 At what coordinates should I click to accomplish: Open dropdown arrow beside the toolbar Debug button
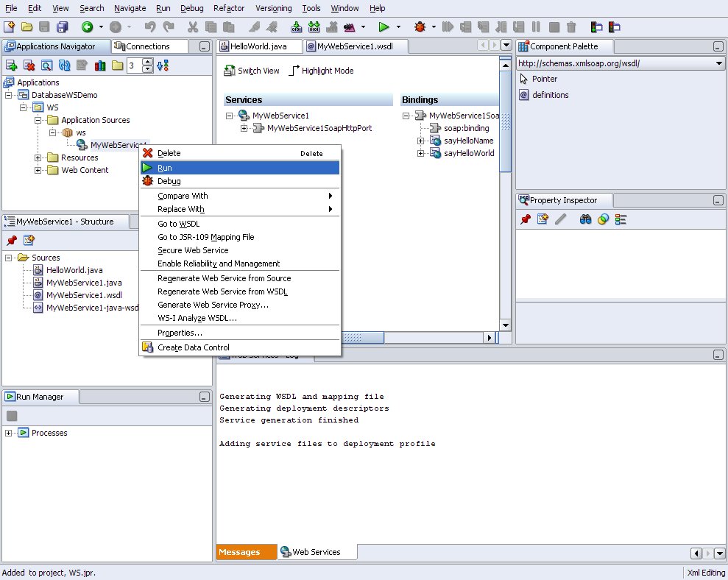pyautogui.click(x=434, y=27)
